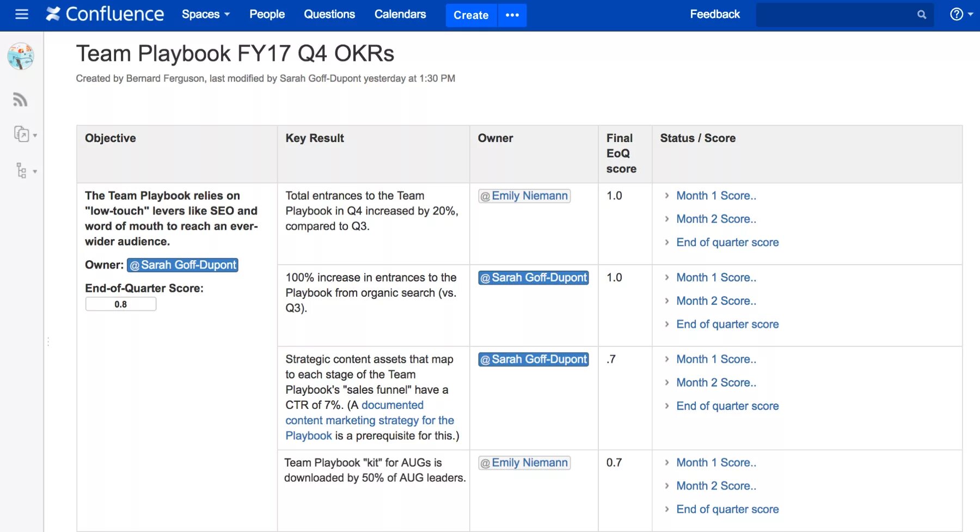Expand Month 2 Score in the third row
The width and height of the screenshot is (980, 532).
[715, 382]
